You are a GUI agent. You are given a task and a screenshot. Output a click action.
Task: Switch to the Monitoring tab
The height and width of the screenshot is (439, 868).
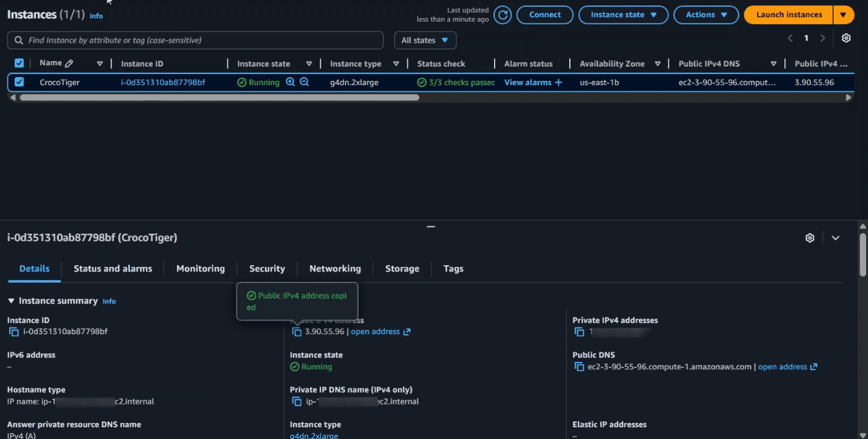click(200, 268)
